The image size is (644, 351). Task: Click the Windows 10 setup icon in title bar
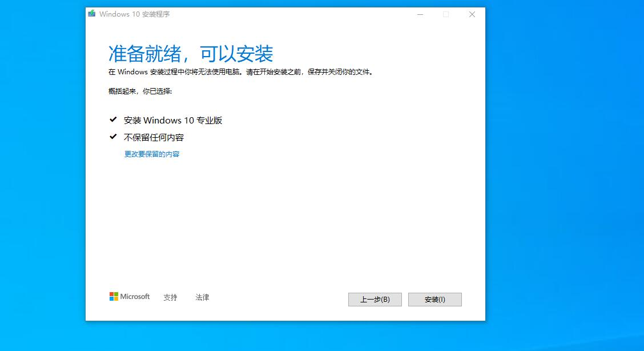pyautogui.click(x=92, y=14)
